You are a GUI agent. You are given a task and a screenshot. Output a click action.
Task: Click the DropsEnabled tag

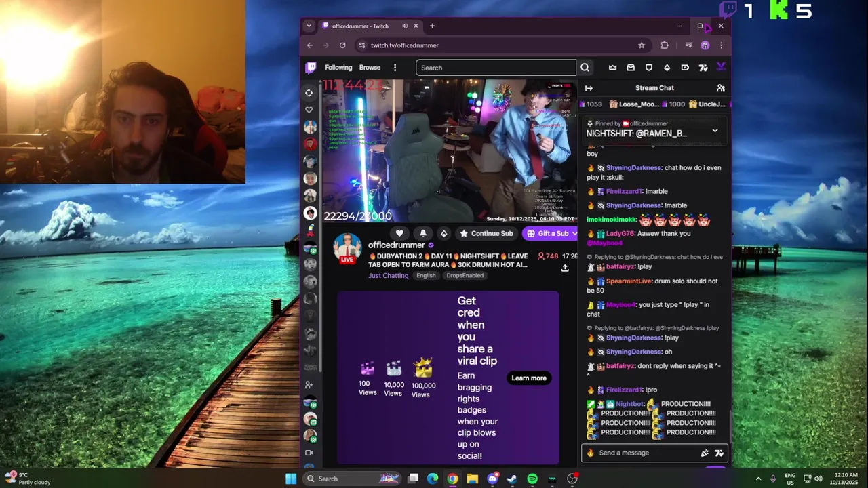465,276
